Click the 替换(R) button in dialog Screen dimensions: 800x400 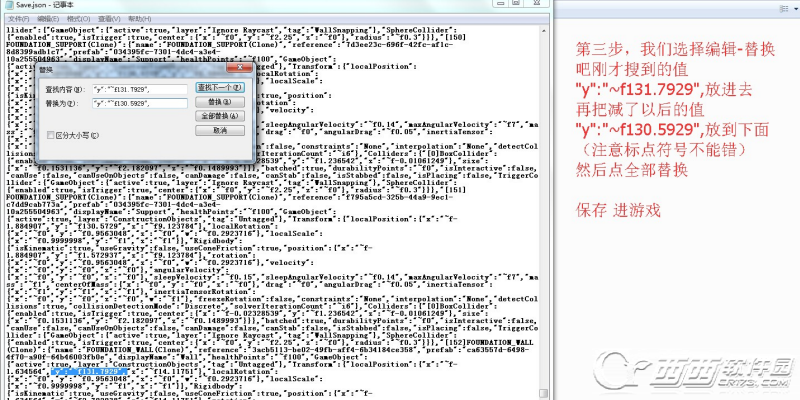pyautogui.click(x=220, y=102)
